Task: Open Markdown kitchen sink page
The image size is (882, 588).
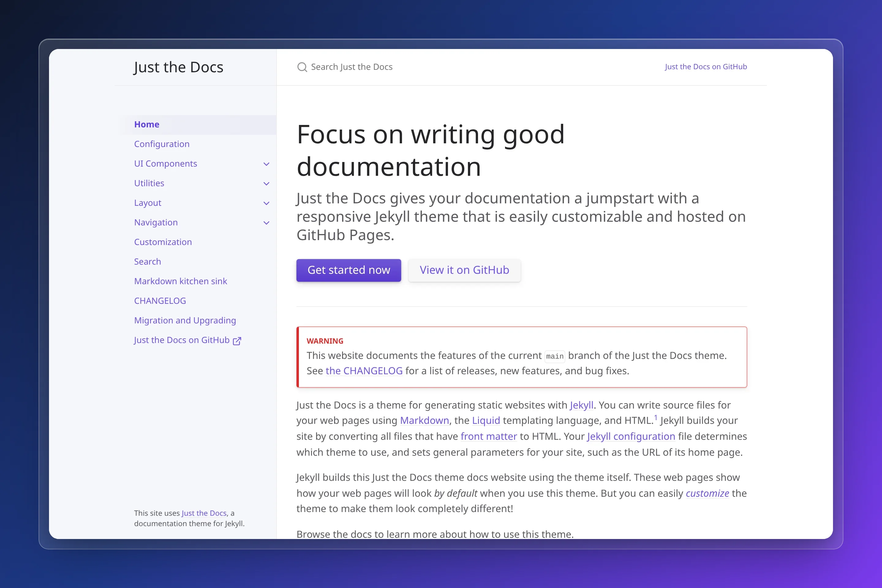Action: pyautogui.click(x=180, y=281)
